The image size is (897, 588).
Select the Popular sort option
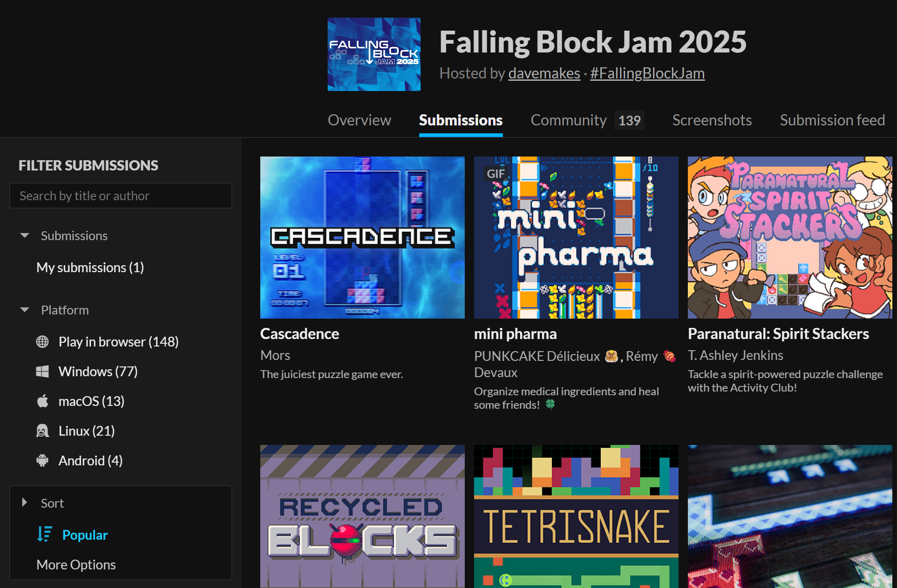point(85,535)
